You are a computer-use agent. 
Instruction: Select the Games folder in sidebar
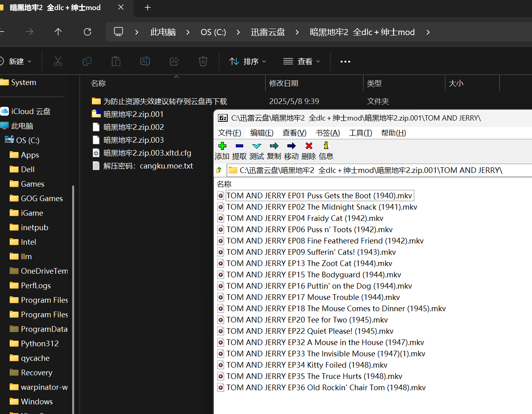pyautogui.click(x=32, y=184)
